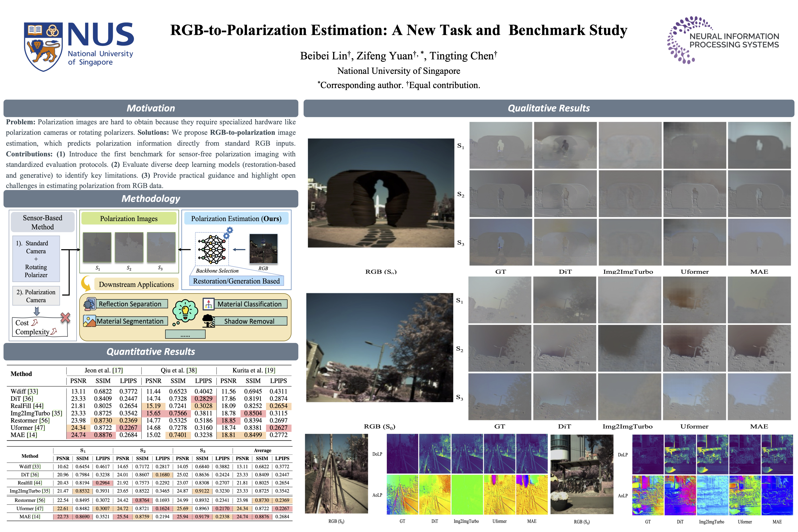This screenshot has width=798, height=532.
Task: Click the Reflection Separation icon
Action: [90, 304]
